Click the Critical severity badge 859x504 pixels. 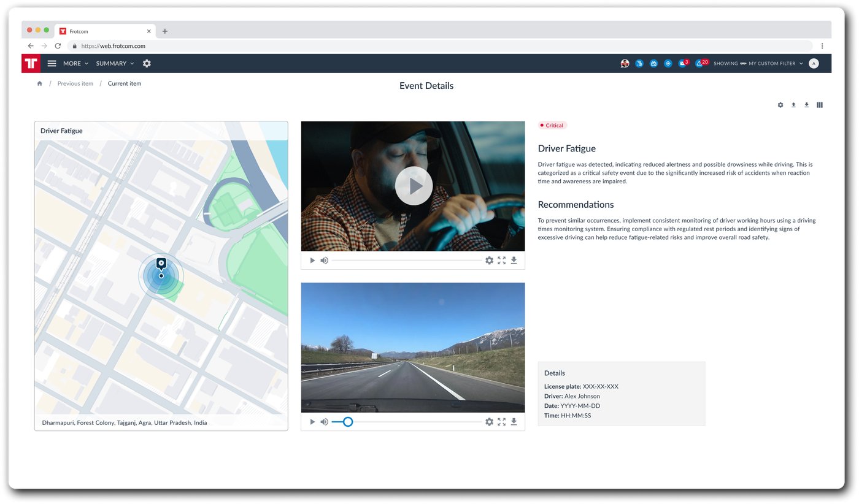(552, 126)
